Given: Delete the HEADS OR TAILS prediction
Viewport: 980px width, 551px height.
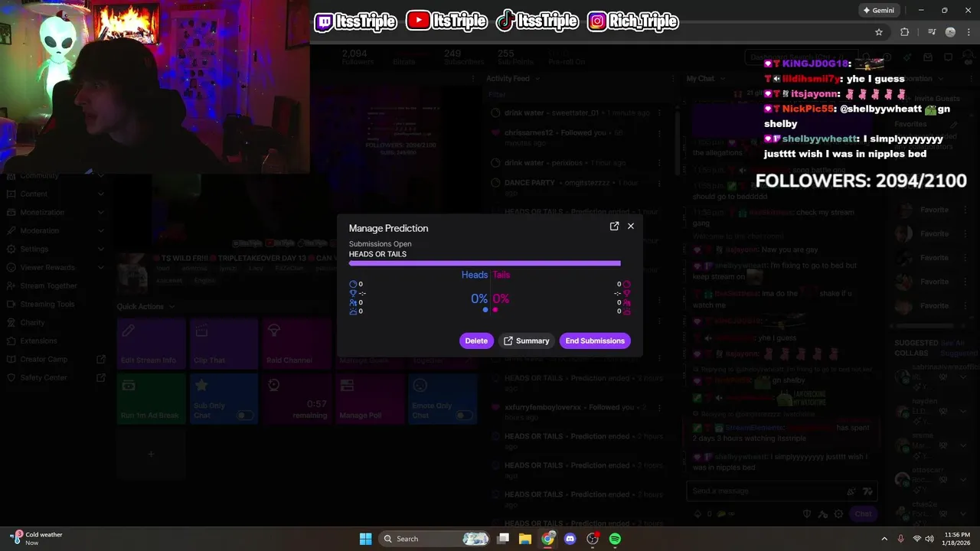Looking at the screenshot, I should (x=476, y=341).
